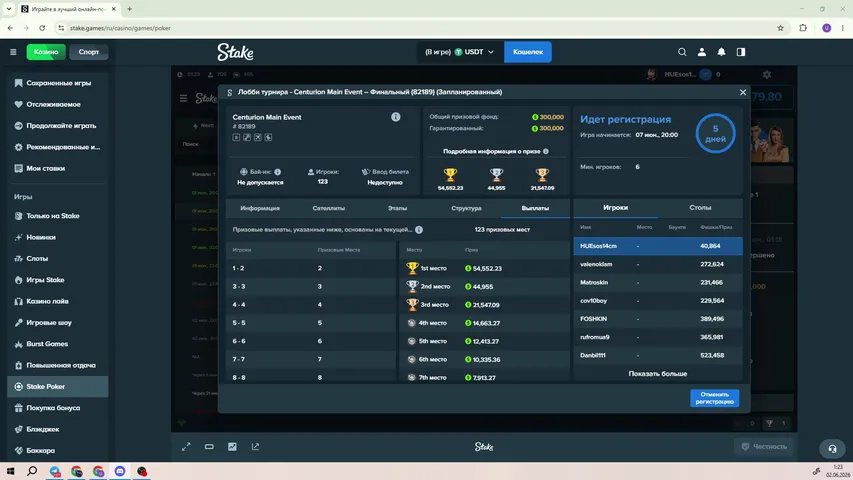The height and width of the screenshot is (480, 853).
Task: Toggle the side panel icon in header
Action: [x=741, y=52]
